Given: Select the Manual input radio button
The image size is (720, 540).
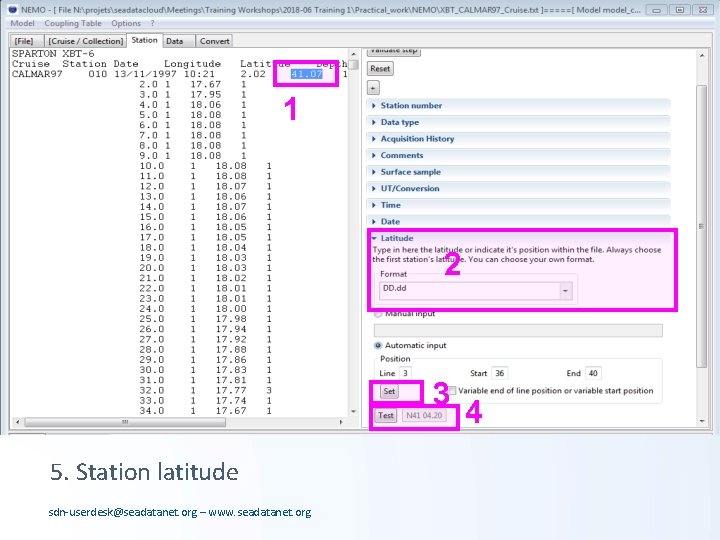Looking at the screenshot, I should point(378,314).
